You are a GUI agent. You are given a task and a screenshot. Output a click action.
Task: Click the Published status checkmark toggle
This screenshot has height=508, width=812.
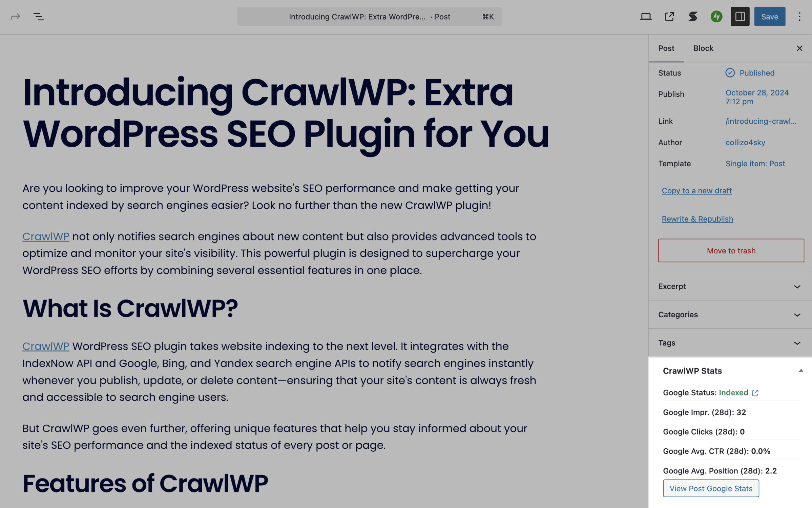tap(729, 72)
